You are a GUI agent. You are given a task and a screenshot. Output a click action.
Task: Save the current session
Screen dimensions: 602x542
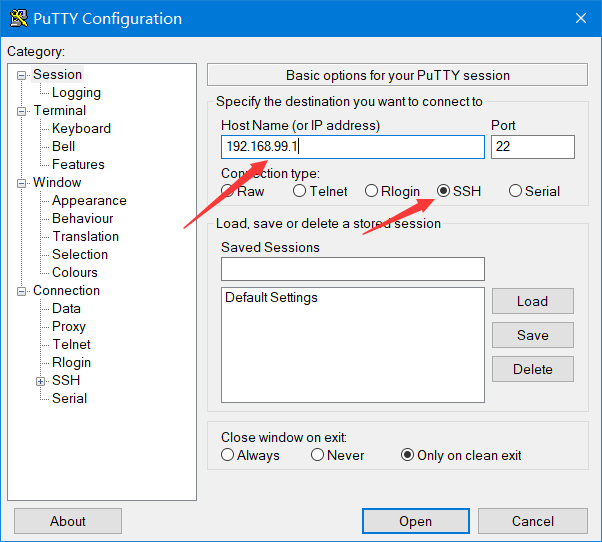(533, 335)
